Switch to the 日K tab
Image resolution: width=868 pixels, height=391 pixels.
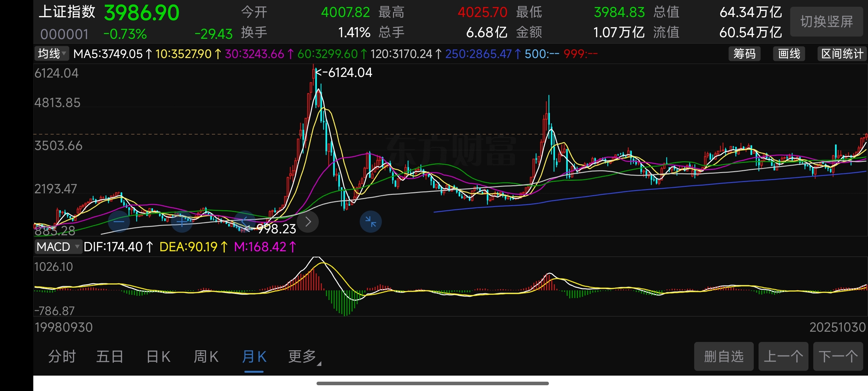coord(158,357)
